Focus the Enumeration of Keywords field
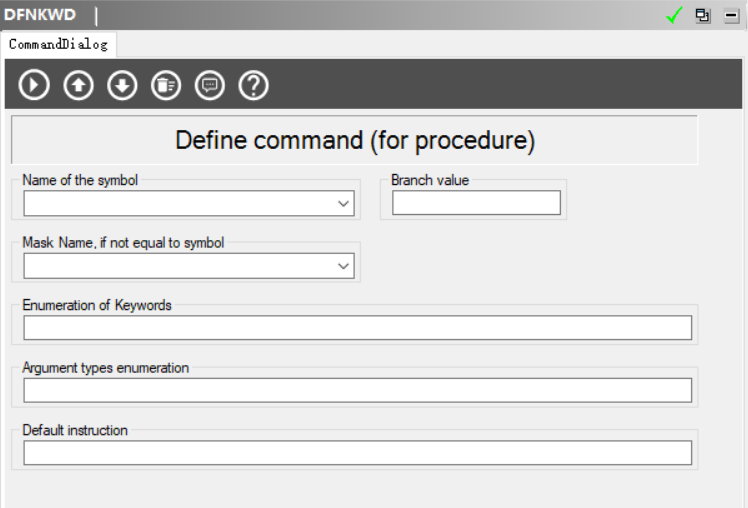748x508 pixels. pyautogui.click(x=357, y=328)
